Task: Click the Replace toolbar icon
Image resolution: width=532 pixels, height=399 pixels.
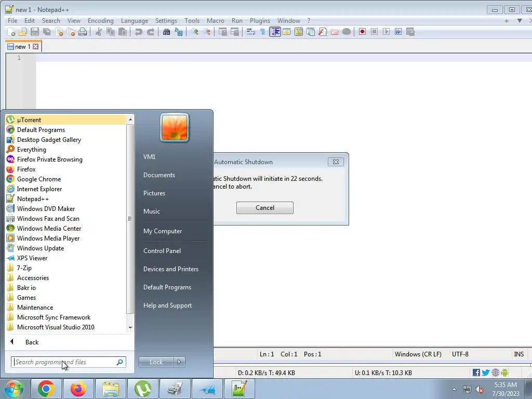Action: pos(179,32)
